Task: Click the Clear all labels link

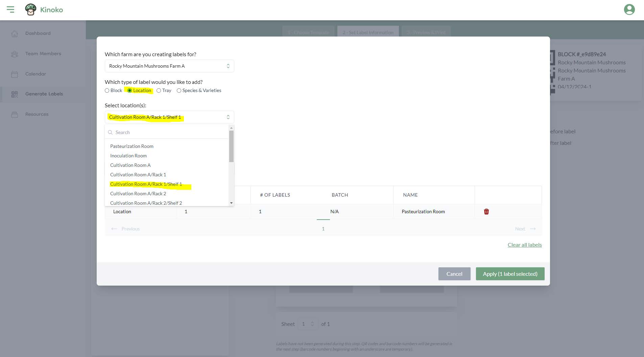Action: [524, 245]
